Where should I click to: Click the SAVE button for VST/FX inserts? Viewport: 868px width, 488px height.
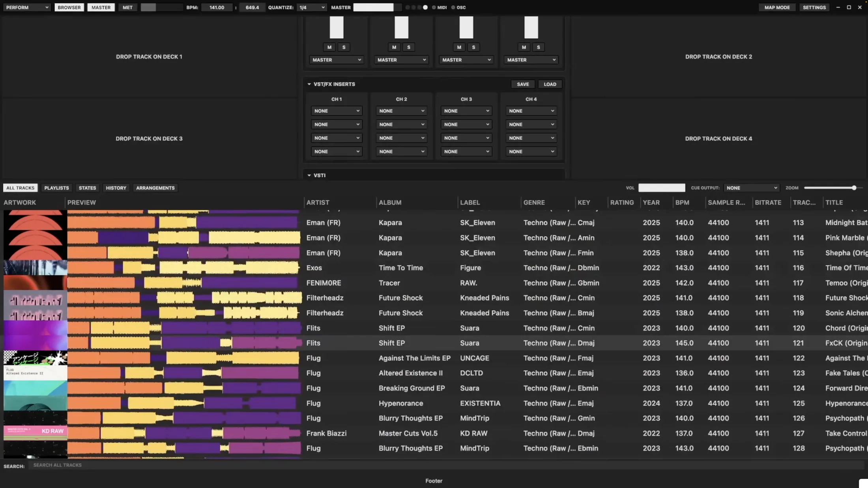tap(523, 84)
